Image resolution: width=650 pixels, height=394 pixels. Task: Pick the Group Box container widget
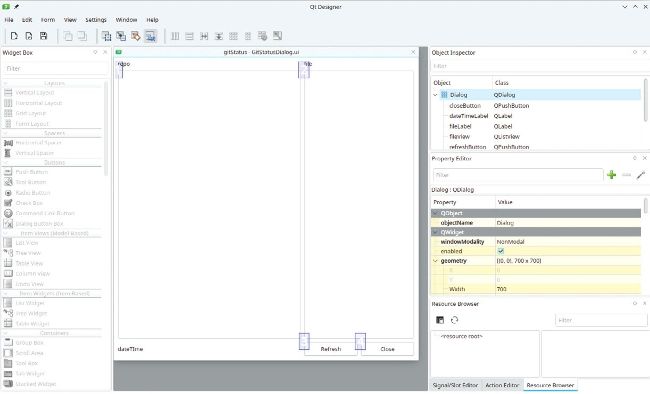[29, 343]
